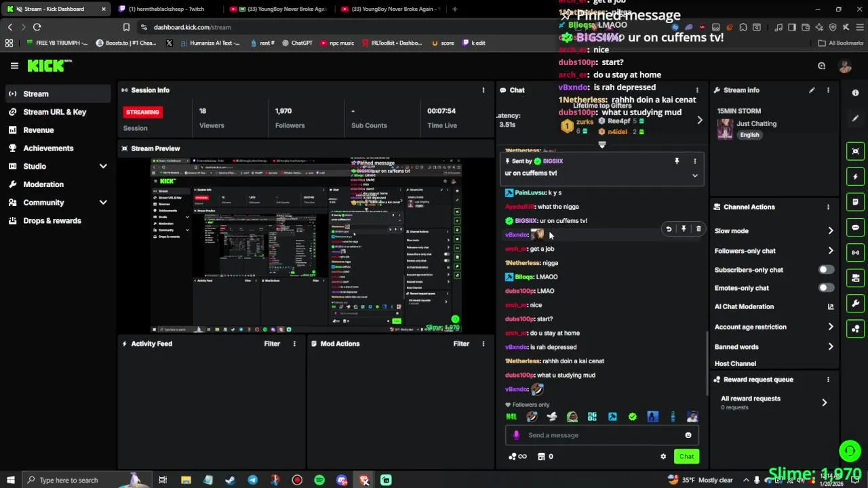Expand the Studio sidebar section

click(x=103, y=166)
